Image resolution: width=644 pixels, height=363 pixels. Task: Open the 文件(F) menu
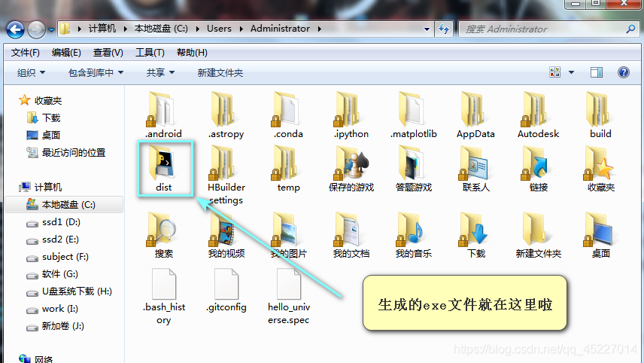coord(26,53)
